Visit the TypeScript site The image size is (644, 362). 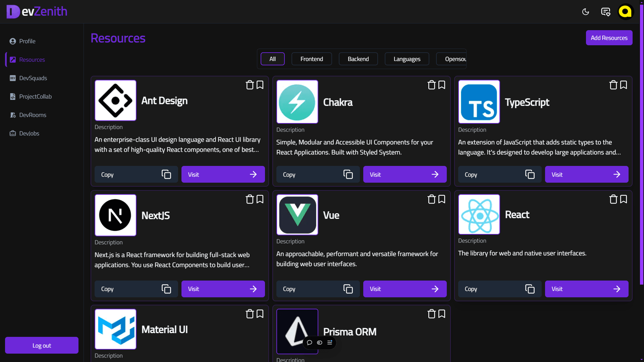pos(587,174)
